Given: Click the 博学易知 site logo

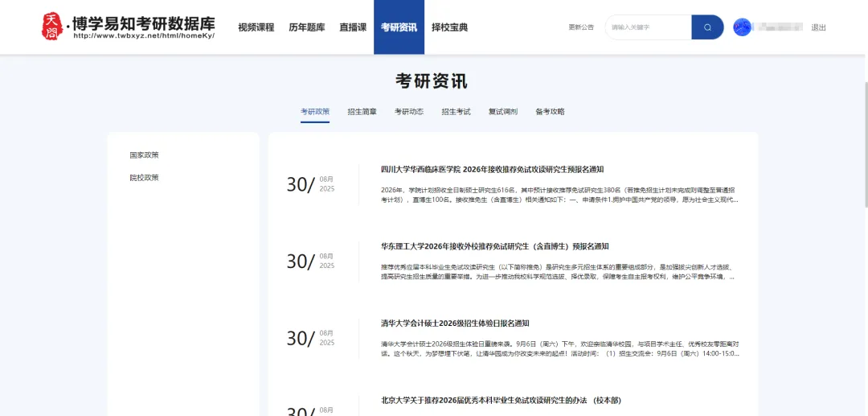Looking at the screenshot, I should point(129,27).
